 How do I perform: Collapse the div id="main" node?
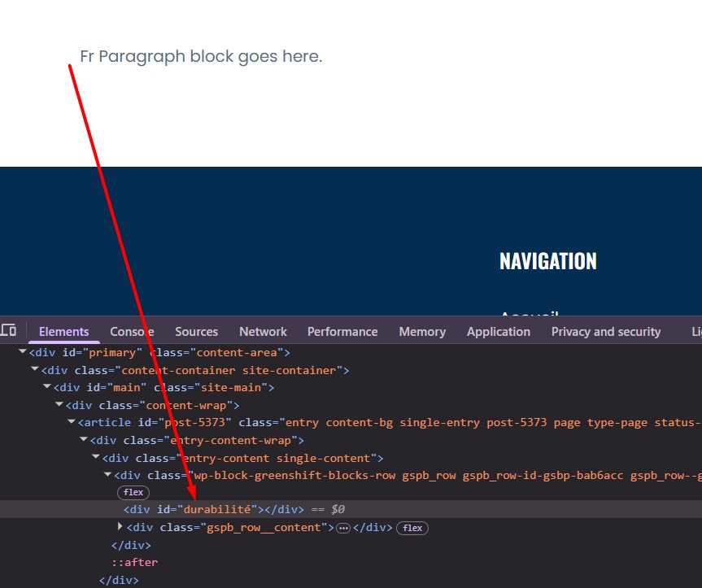coord(46,386)
